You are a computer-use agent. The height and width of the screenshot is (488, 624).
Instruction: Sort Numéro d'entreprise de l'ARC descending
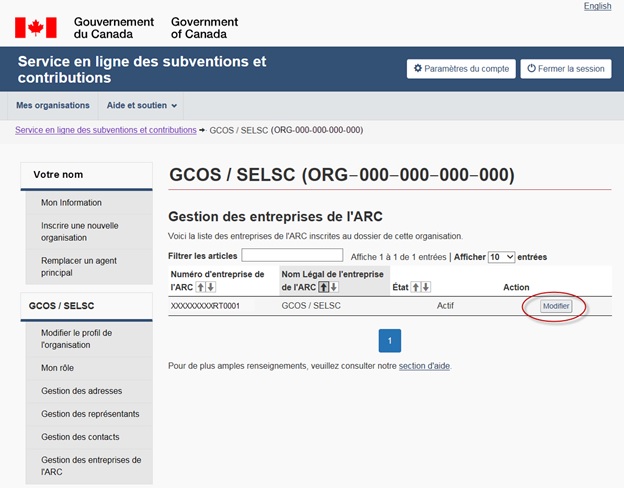210,287
